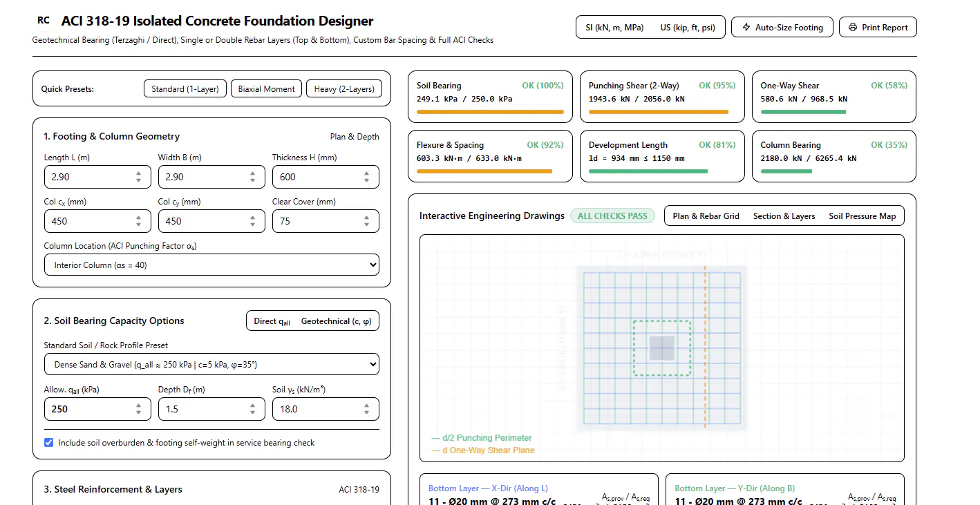
Task: Apply the Heavy (2-Layers) preset
Action: 344,89
